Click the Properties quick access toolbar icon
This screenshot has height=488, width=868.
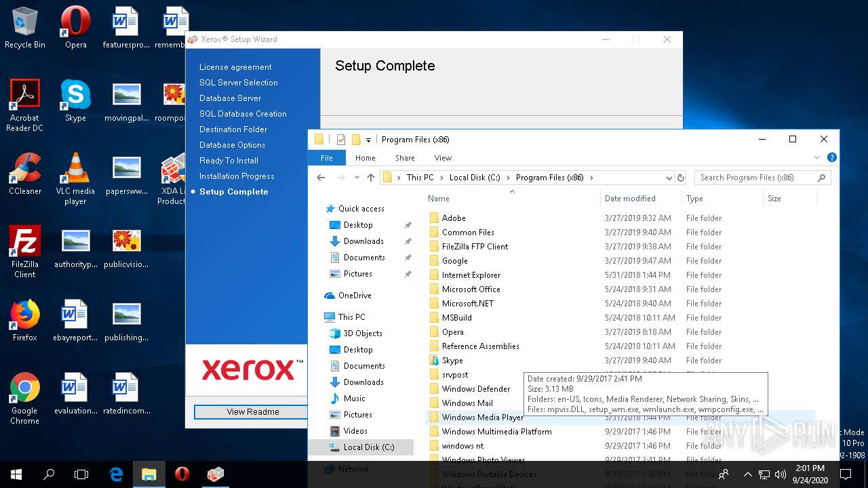click(x=340, y=140)
